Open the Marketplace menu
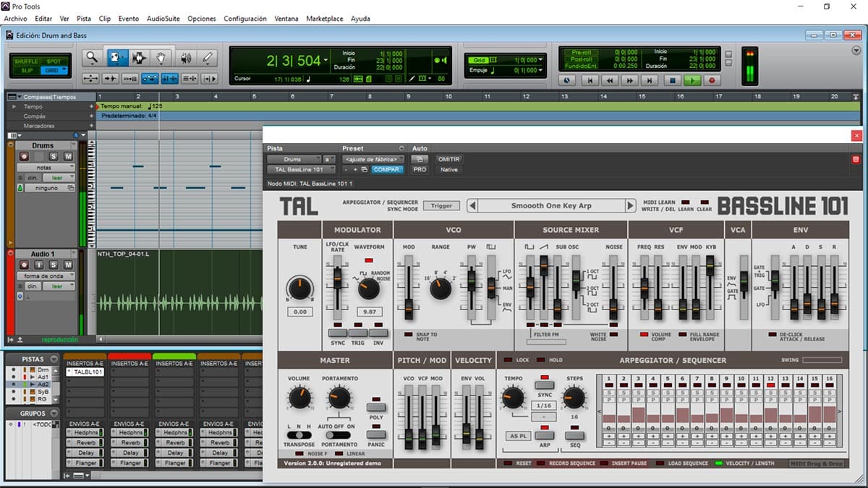 [325, 18]
